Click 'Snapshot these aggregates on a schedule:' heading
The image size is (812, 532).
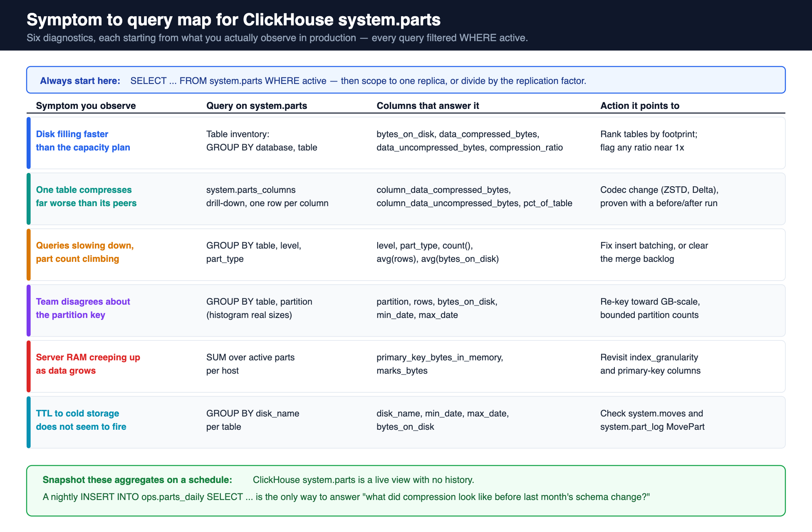(137, 480)
